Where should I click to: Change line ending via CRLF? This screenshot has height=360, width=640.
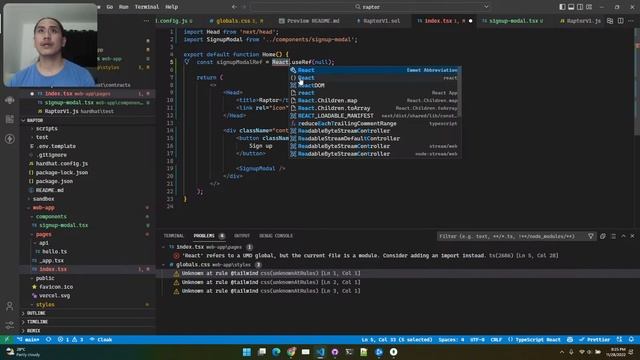point(496,340)
